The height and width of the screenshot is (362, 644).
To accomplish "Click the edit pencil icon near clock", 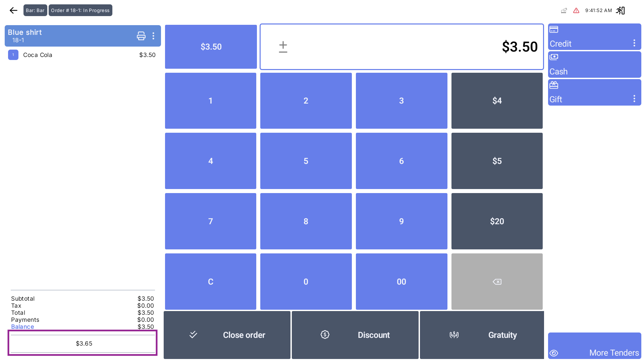I will tap(564, 10).
